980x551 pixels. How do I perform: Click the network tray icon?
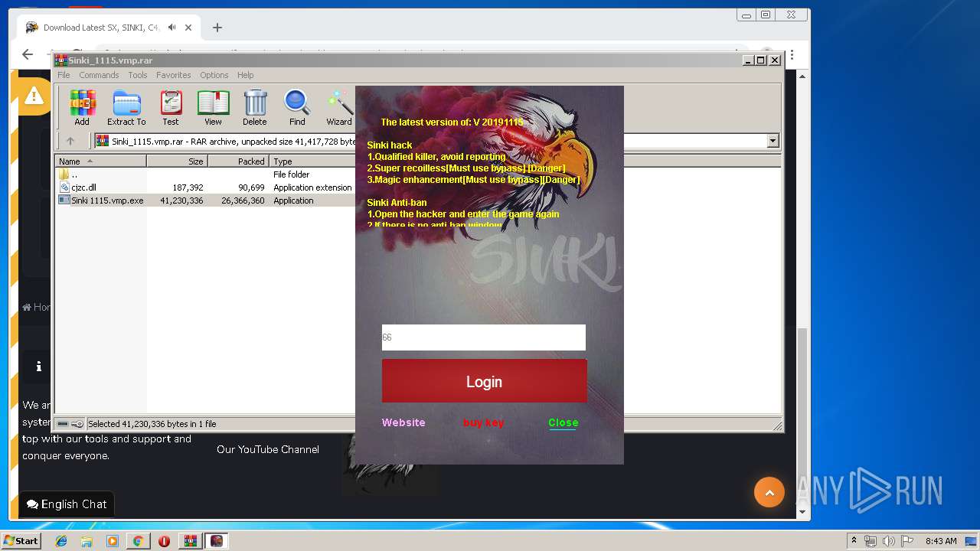point(871,541)
